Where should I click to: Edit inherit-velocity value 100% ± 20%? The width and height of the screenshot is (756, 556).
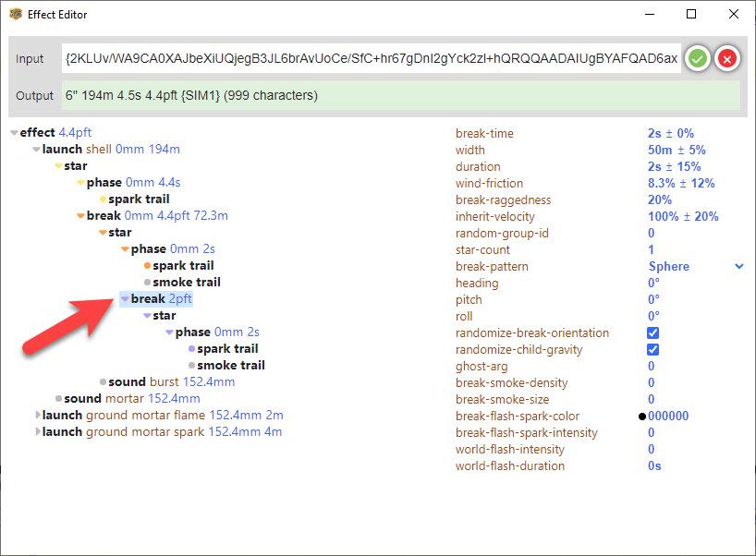coord(683,217)
